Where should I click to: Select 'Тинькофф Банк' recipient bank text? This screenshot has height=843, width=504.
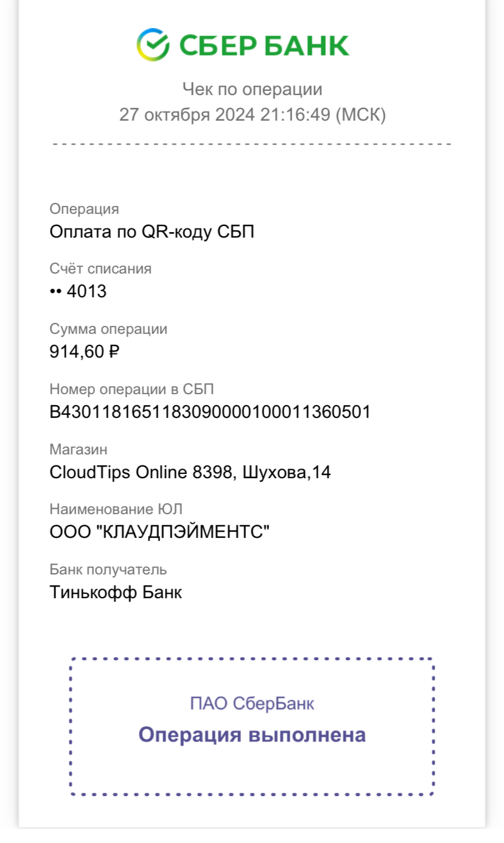[x=116, y=592]
